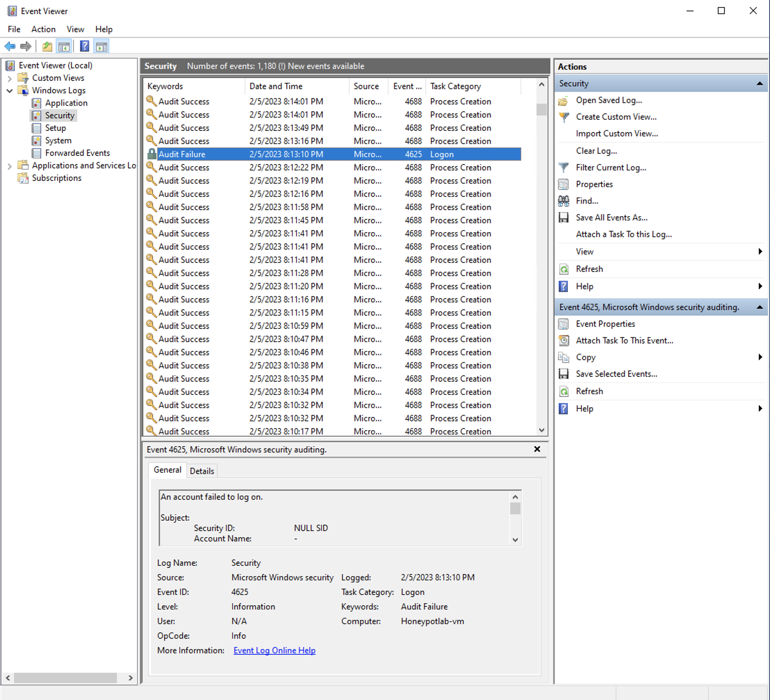Select the Forwarded Events tree item
The width and height of the screenshot is (770, 700).
(77, 153)
